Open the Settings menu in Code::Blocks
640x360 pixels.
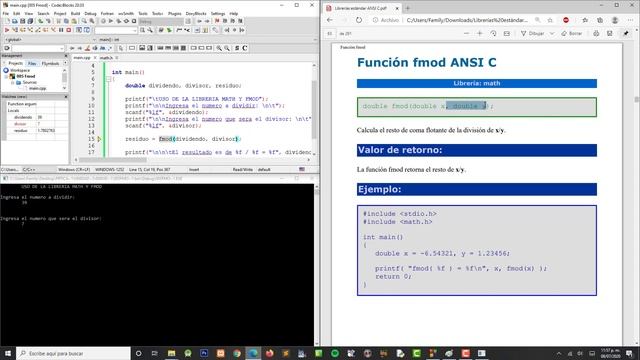[x=218, y=13]
